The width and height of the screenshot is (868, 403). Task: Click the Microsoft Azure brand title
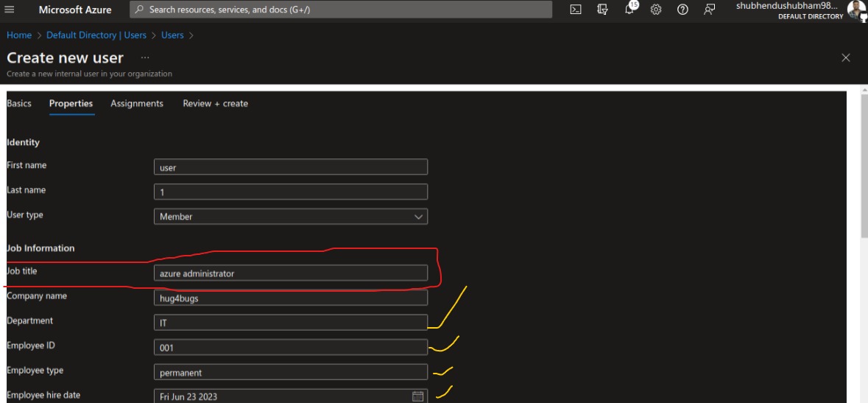[75, 10]
